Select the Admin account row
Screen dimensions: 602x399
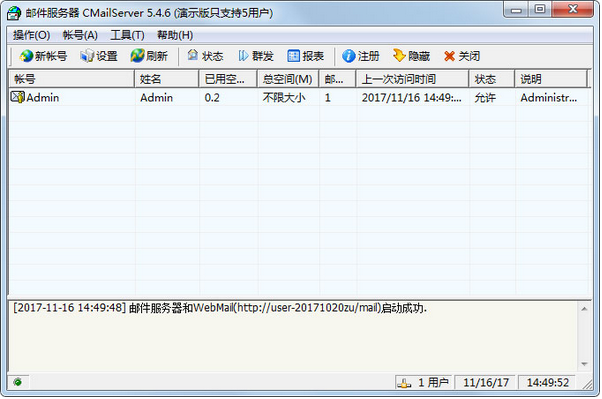click(299, 98)
